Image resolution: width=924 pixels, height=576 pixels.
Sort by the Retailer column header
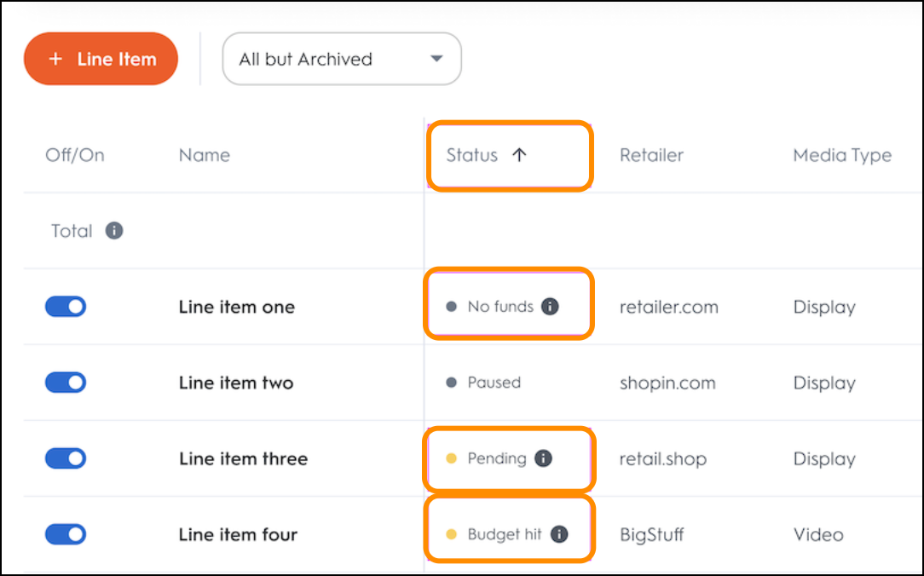tap(651, 155)
